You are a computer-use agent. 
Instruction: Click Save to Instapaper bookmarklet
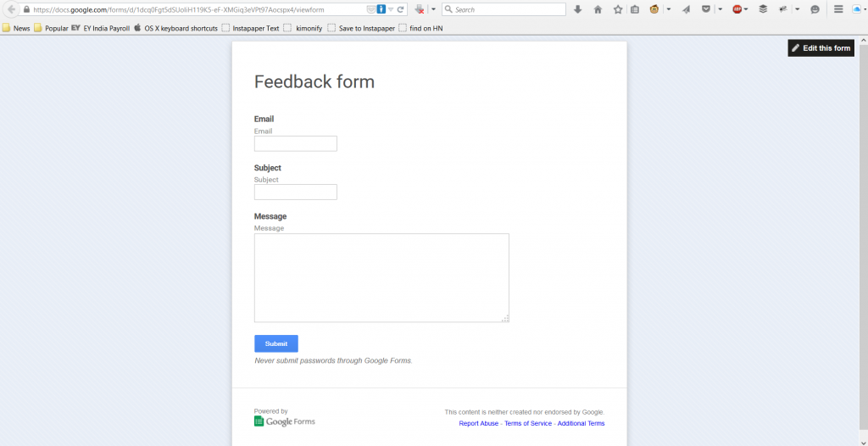click(x=361, y=28)
